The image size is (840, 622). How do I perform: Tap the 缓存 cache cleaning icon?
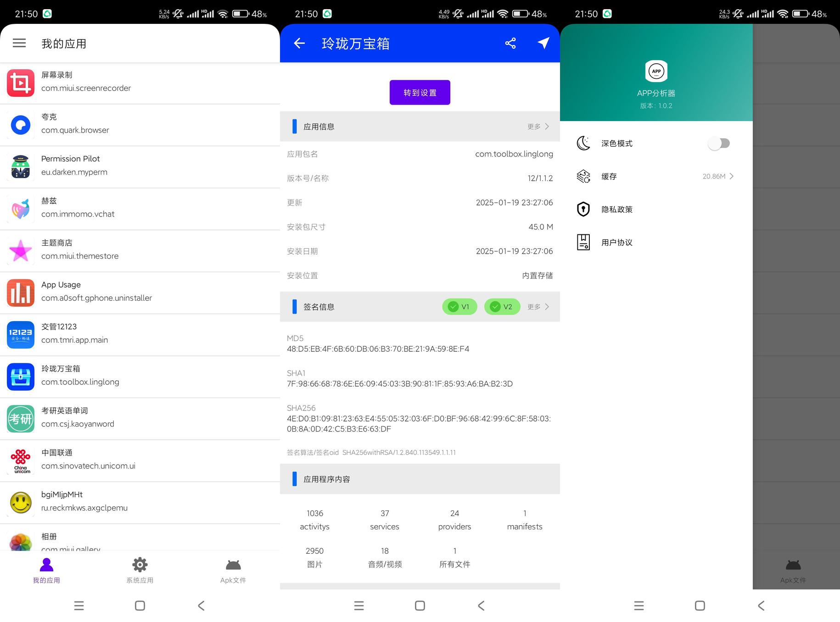click(x=583, y=176)
